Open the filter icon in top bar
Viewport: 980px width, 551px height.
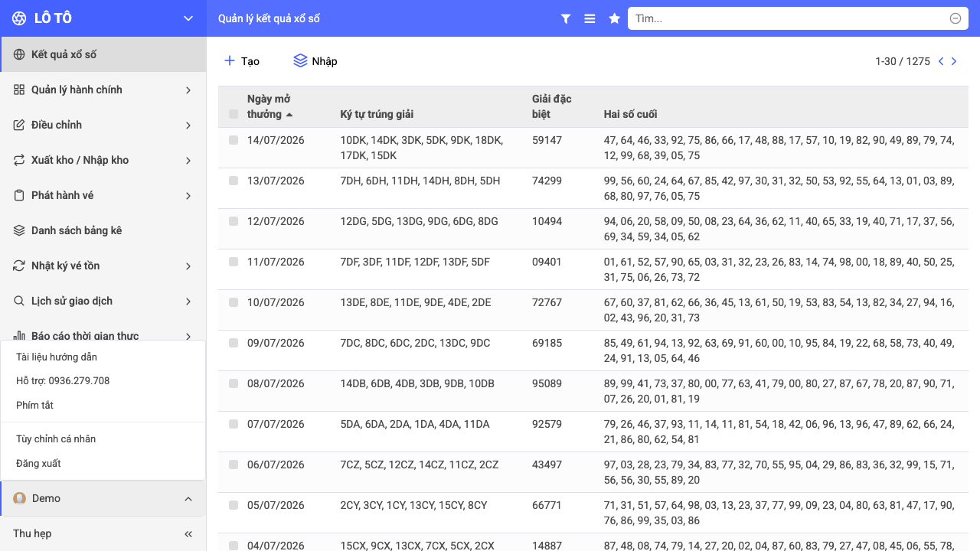(x=566, y=18)
